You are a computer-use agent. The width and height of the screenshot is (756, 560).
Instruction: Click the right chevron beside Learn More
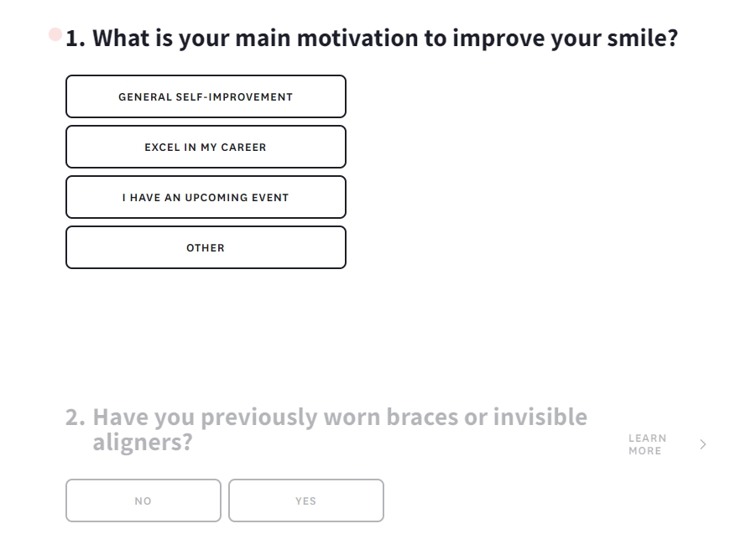point(702,444)
